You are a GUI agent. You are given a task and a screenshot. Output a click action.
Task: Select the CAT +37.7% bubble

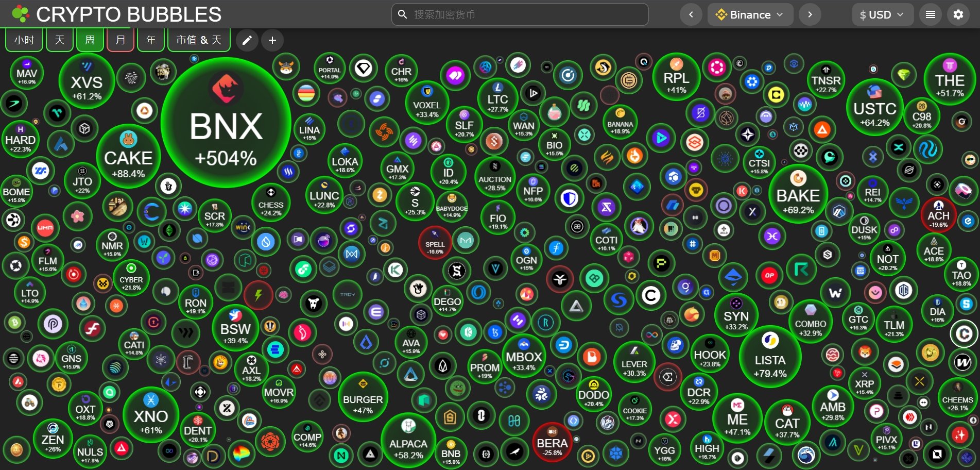tap(787, 423)
